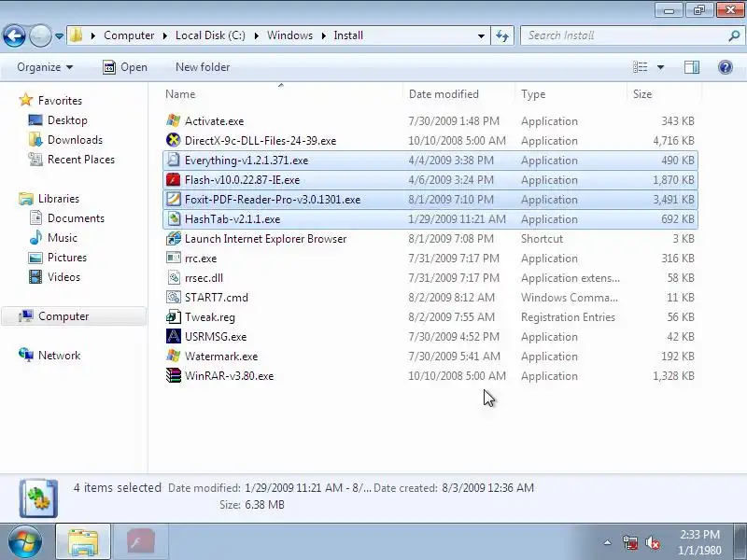Click the DirectX-9c-DLL-Files icon
The image size is (747, 560).
[x=174, y=141]
